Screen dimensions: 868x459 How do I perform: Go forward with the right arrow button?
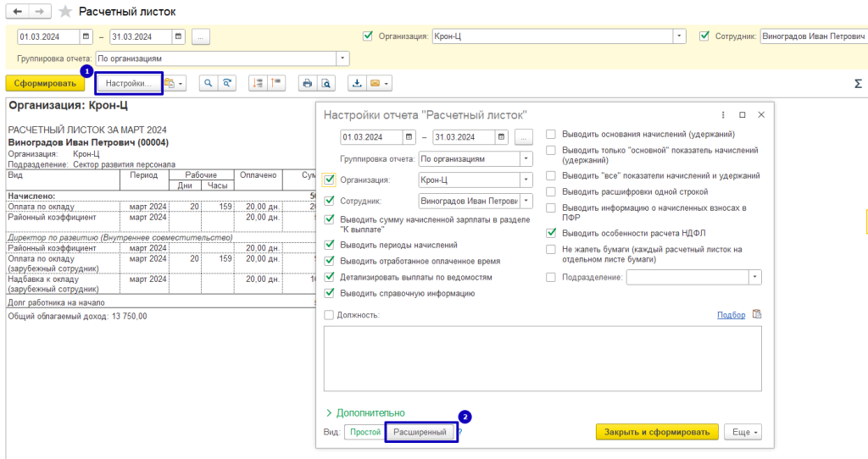(39, 11)
